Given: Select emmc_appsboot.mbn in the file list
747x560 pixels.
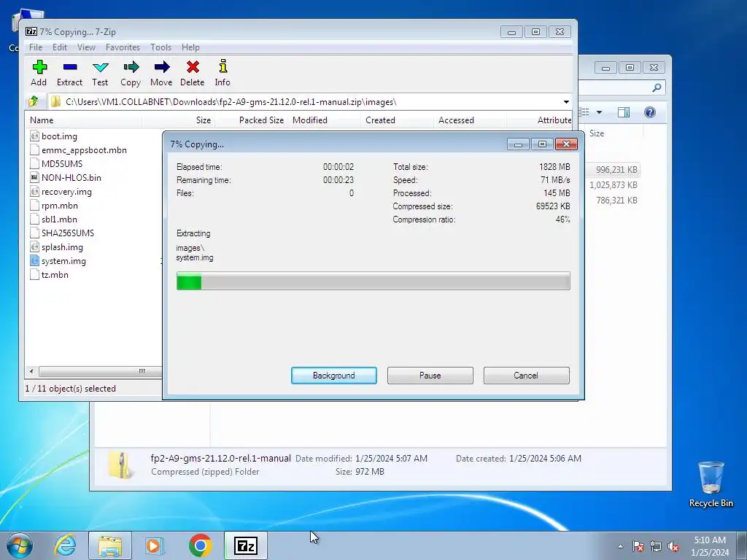Looking at the screenshot, I should click(x=84, y=150).
